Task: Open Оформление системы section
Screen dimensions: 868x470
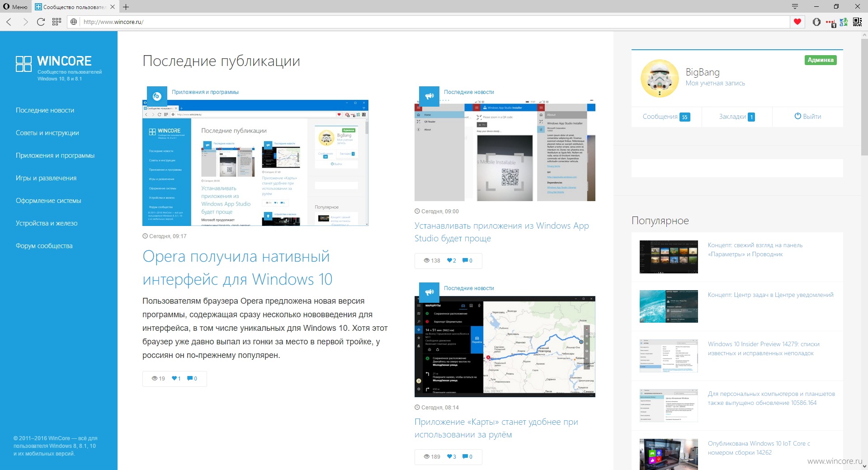Action: (48, 201)
